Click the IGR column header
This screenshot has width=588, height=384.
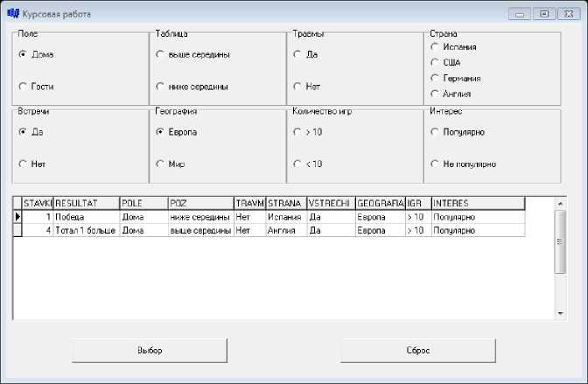(x=419, y=203)
